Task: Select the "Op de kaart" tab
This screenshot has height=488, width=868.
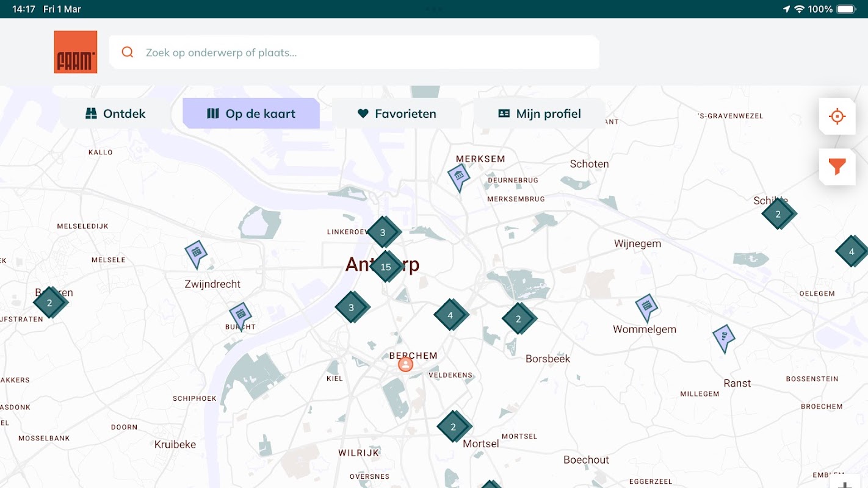Action: coord(251,113)
